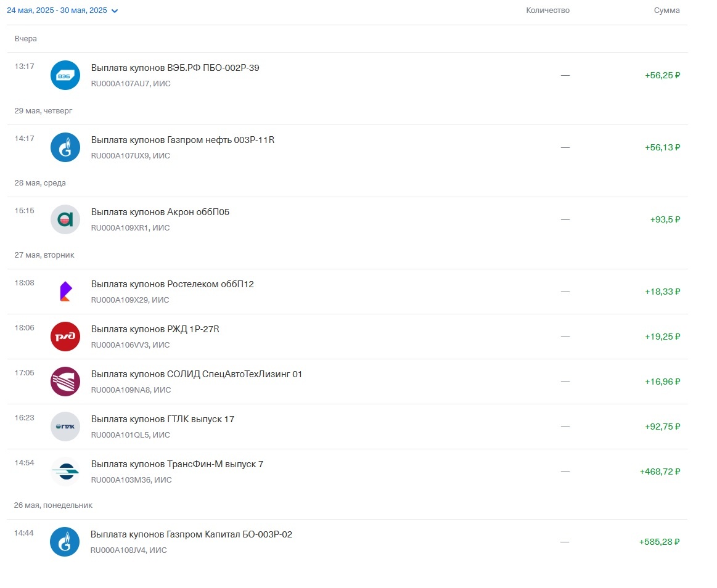Click the ТрансФин-М logo icon
The image size is (717, 588).
tap(65, 472)
